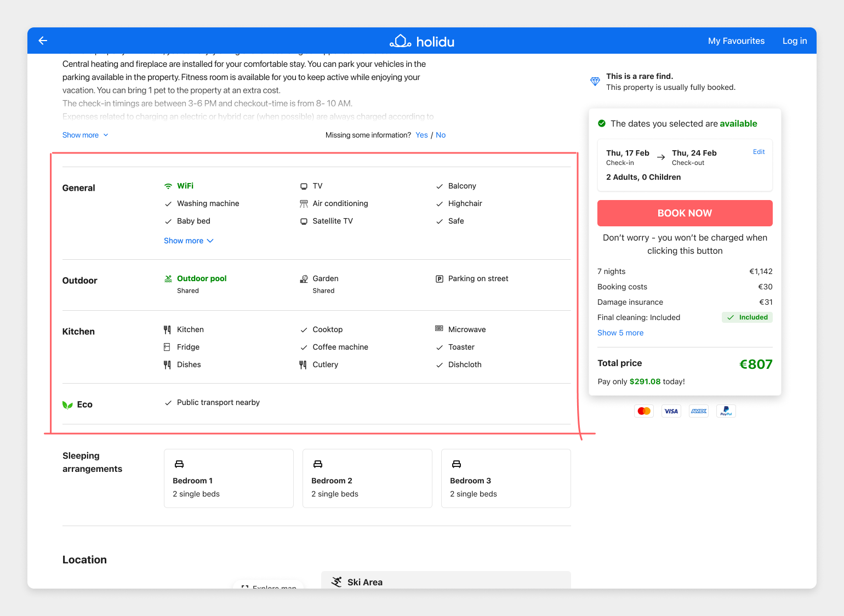Image resolution: width=844 pixels, height=616 pixels.
Task: Click the Eco leaf icon
Action: [x=67, y=405]
